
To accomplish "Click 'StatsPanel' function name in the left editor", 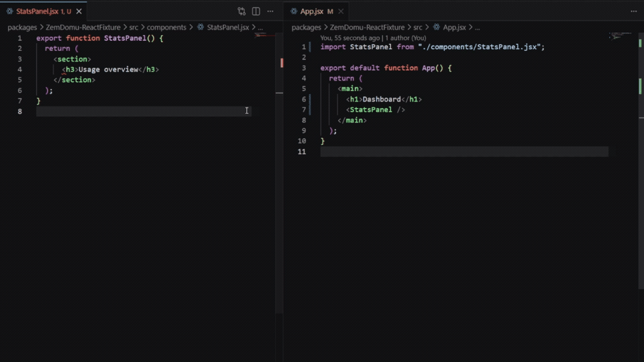I will 125,38.
